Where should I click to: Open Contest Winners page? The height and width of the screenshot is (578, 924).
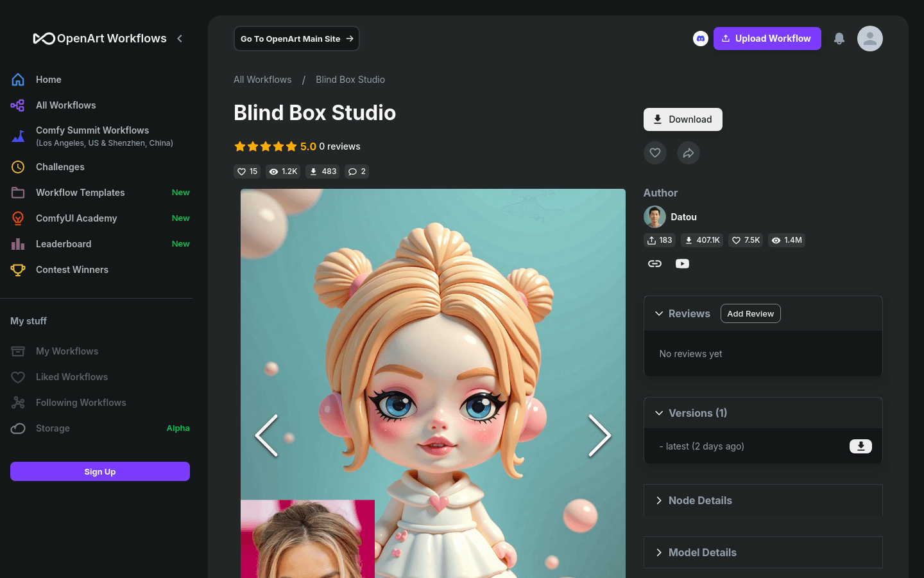[x=72, y=270]
